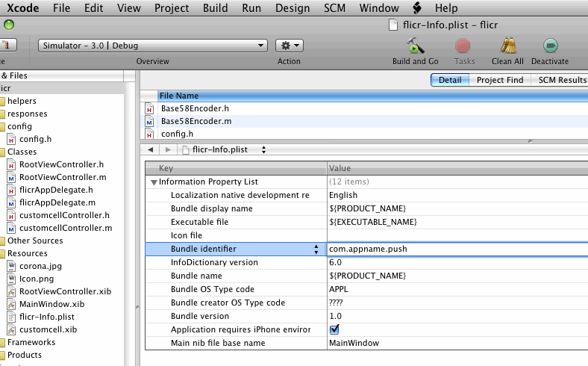Go back with the editor left arrow
The height and width of the screenshot is (366, 588).
pos(151,150)
